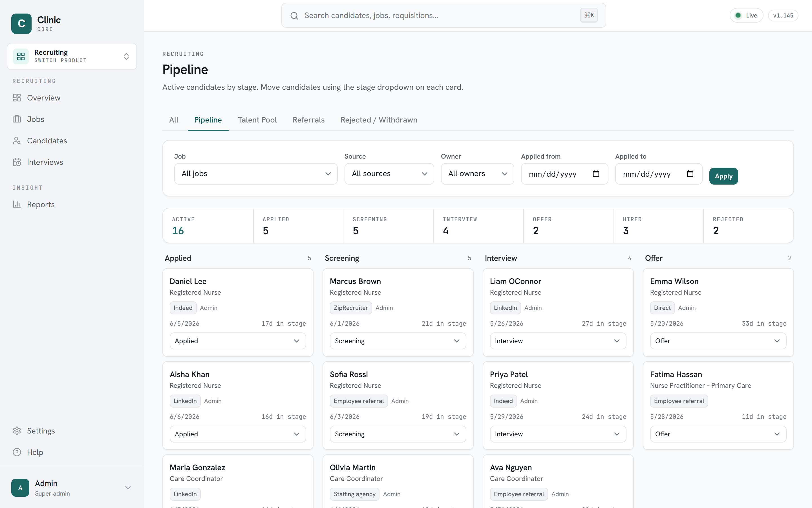Open Sofia Rossi's stage dropdown
The height and width of the screenshot is (508, 812).
tap(398, 434)
